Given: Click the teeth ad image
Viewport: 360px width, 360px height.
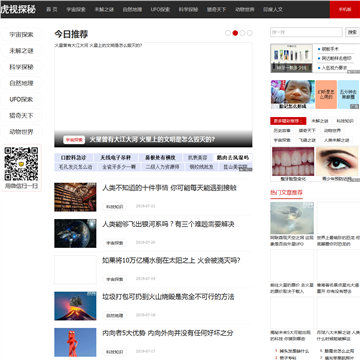Looking at the screenshot, I should tap(293, 162).
